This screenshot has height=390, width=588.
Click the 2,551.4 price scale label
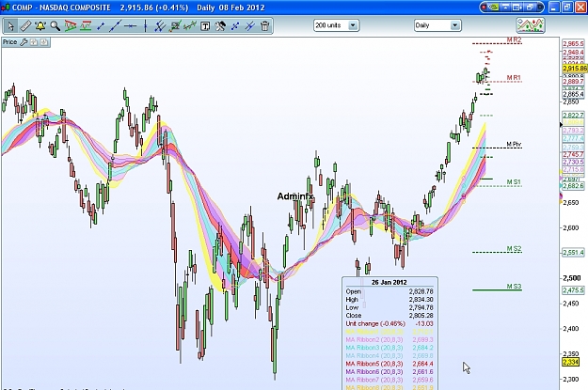tap(573, 253)
